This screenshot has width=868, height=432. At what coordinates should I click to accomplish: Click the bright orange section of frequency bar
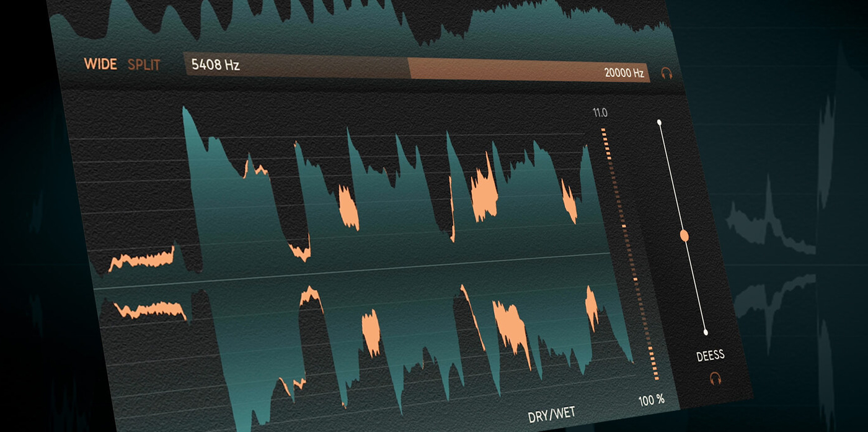[530, 71]
